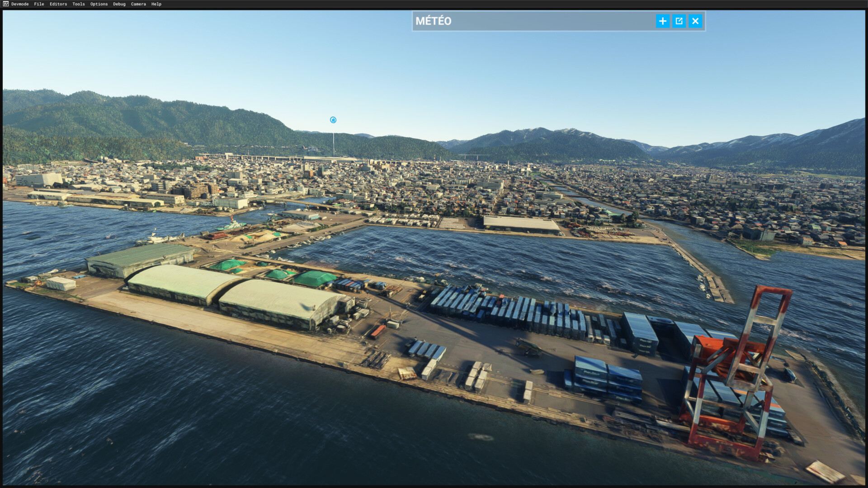The image size is (868, 488).
Task: Click the large flat-roofed warehouse across the harbor
Action: (521, 223)
